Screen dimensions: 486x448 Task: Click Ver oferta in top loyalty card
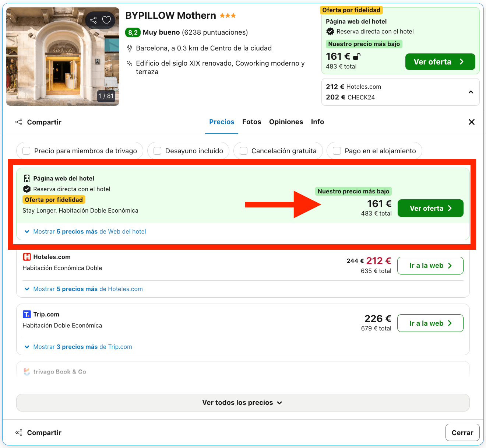440,62
